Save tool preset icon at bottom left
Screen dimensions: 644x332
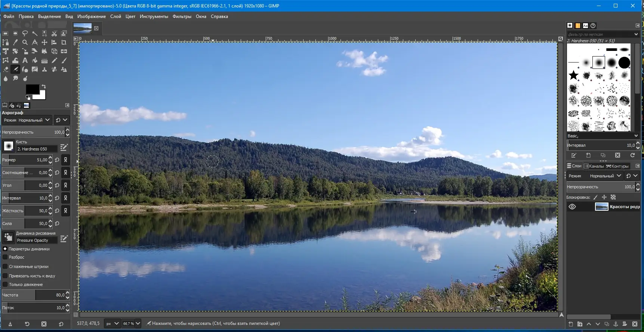[10, 324]
